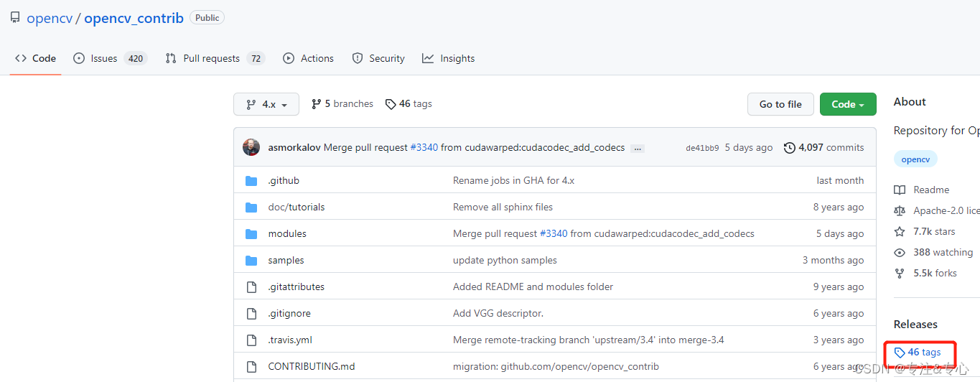Image resolution: width=980 pixels, height=382 pixels.
Task: Open the .travis.yml file
Action: click(x=290, y=340)
